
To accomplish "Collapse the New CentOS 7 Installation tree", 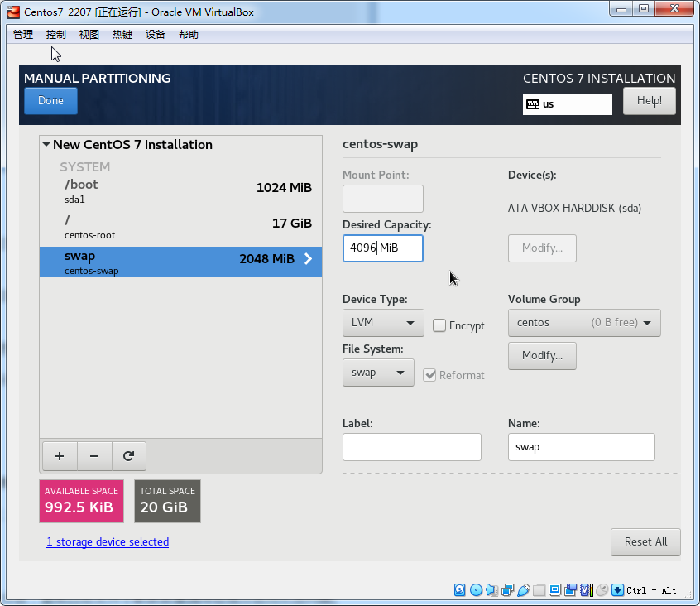I will click(x=46, y=145).
